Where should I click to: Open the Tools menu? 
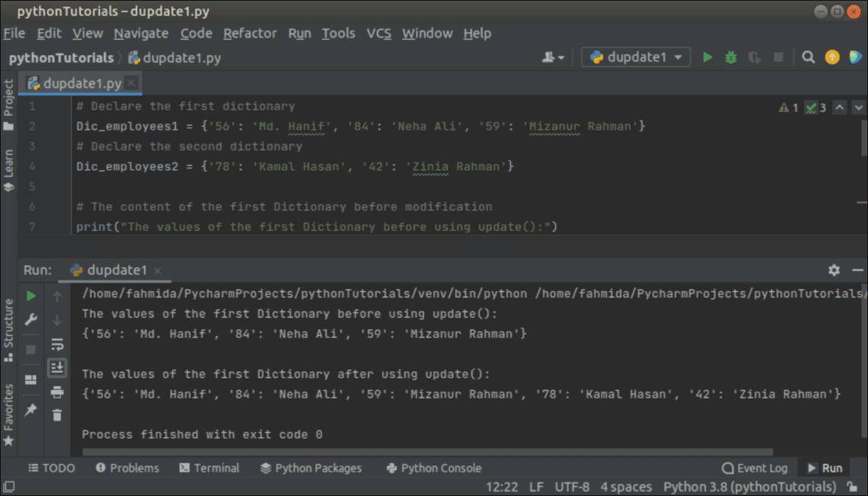[x=338, y=34]
